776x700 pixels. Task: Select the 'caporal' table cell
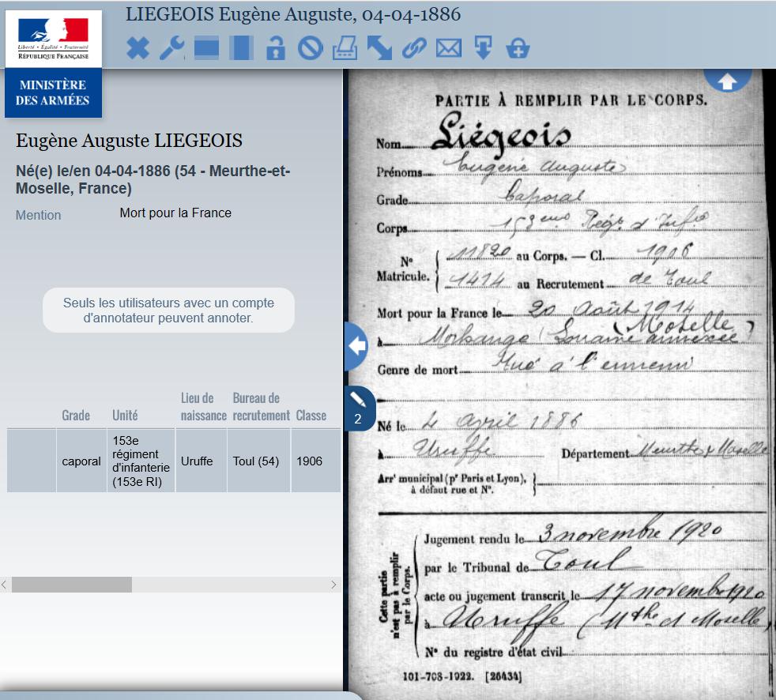coord(81,461)
